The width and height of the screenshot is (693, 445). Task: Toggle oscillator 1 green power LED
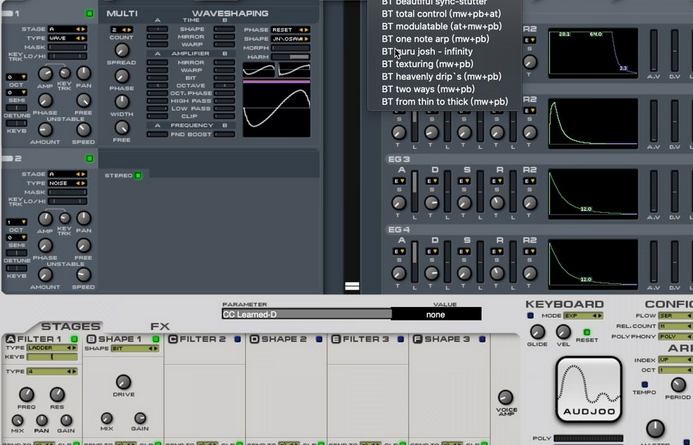click(x=89, y=14)
